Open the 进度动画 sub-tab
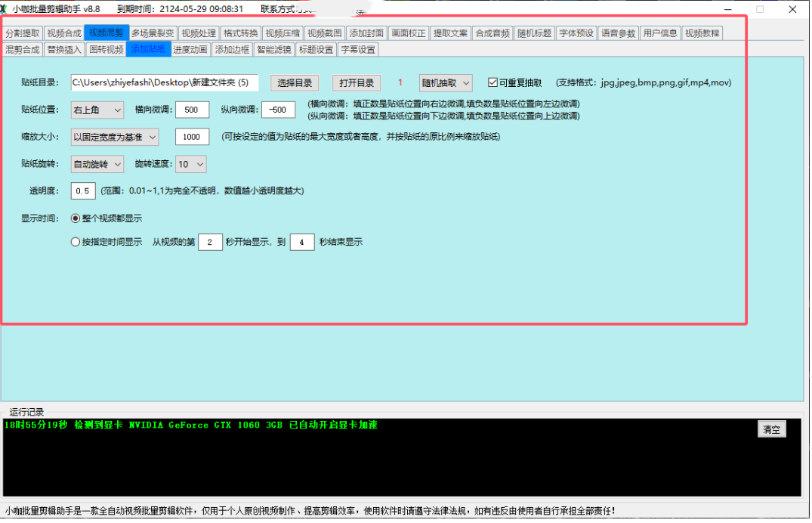812x523 pixels. [x=190, y=50]
